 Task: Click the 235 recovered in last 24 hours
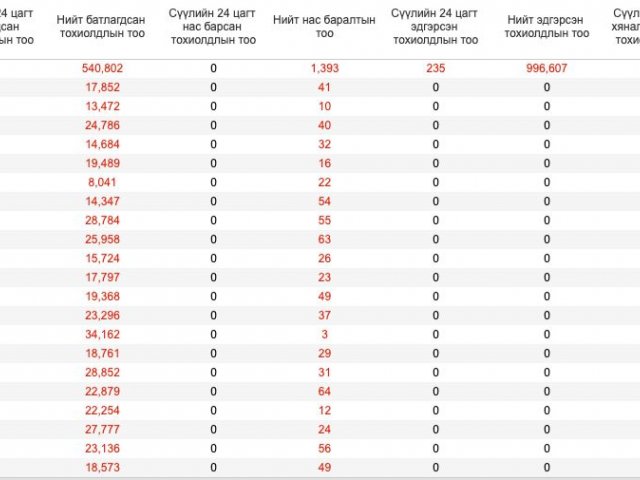click(x=436, y=68)
